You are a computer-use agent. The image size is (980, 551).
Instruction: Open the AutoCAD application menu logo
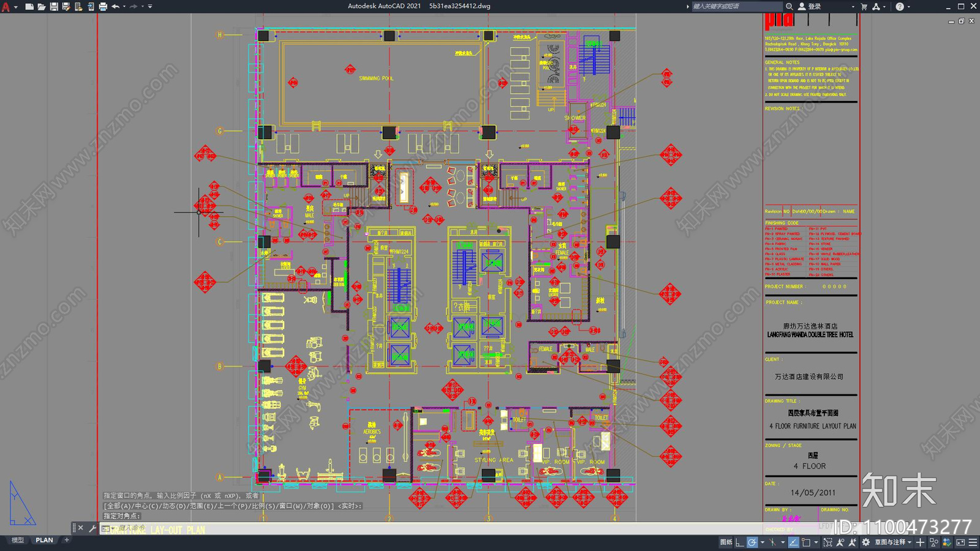tap(6, 7)
